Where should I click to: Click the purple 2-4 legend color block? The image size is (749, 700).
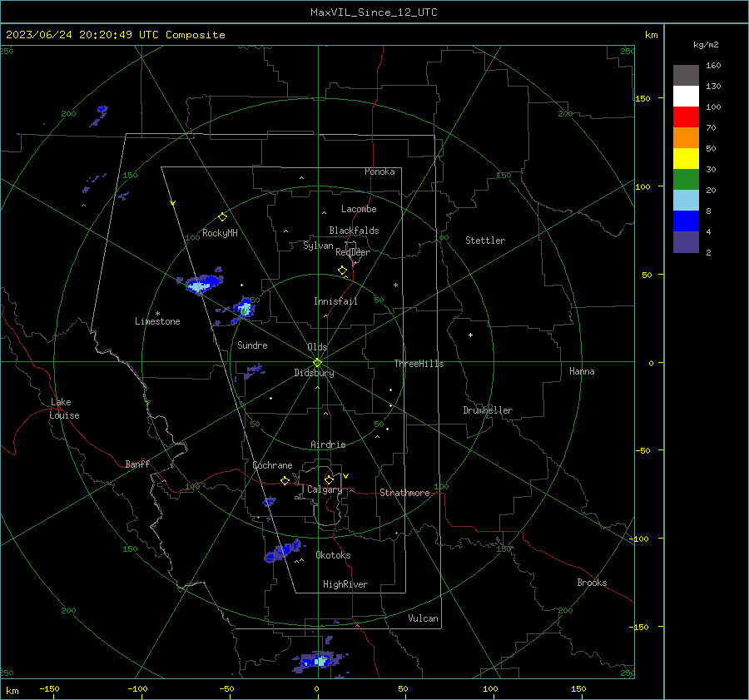(686, 242)
